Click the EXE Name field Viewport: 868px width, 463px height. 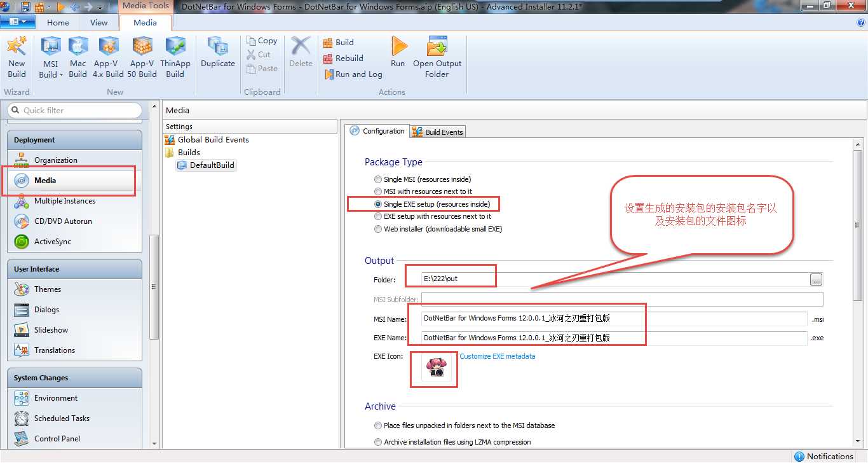tap(614, 338)
